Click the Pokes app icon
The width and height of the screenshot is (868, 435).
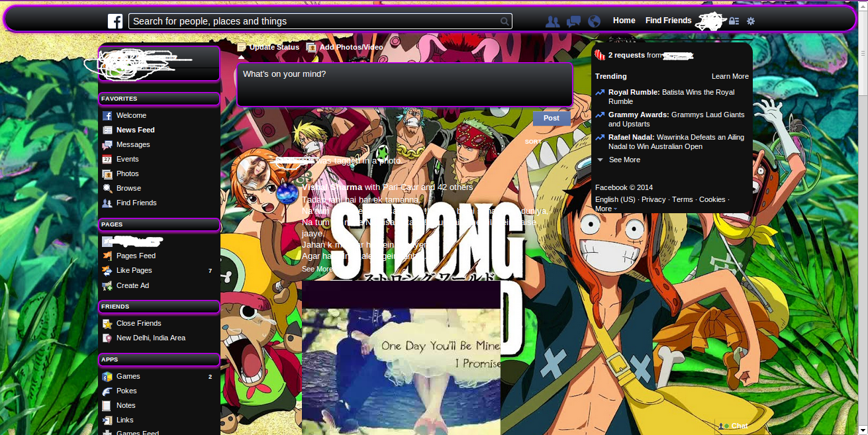[x=107, y=391]
